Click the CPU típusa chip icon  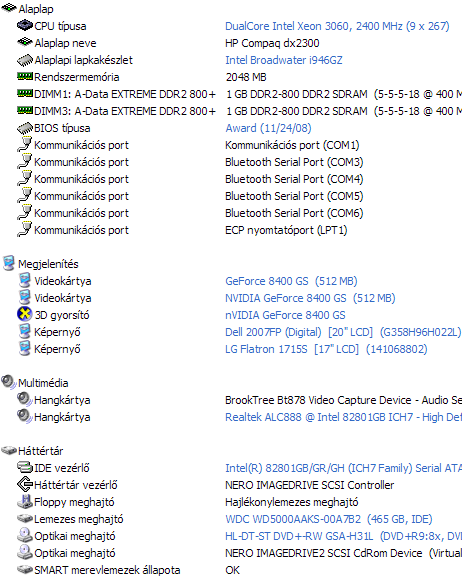[x=25, y=25]
